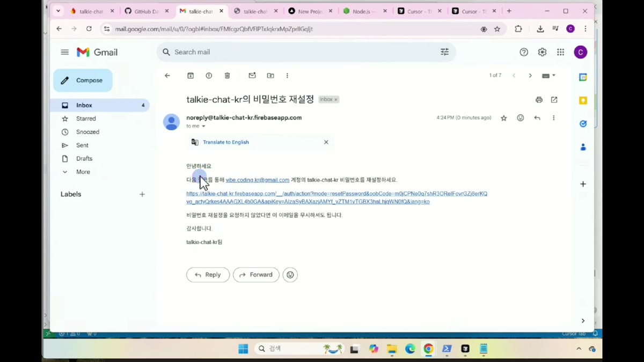Screen dimensions: 644x362
Task: Click the sender's profile avatar
Action: click(172, 122)
